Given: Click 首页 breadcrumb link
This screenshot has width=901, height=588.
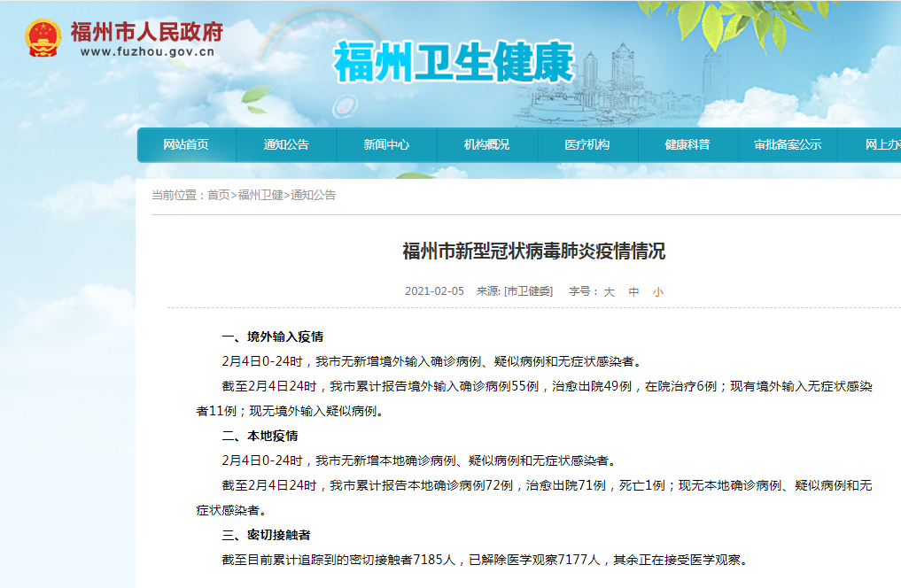Looking at the screenshot, I should tap(218, 195).
